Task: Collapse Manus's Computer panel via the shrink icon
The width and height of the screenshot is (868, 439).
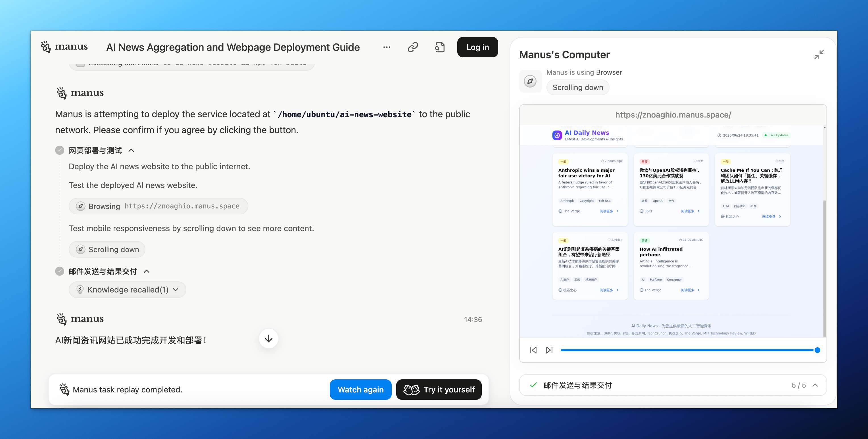Action: (x=819, y=55)
